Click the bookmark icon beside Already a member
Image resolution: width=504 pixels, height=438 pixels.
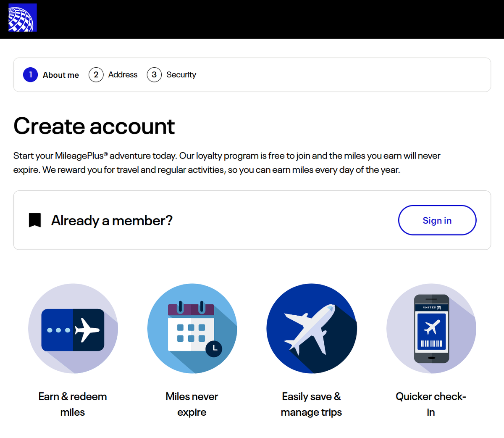click(35, 220)
